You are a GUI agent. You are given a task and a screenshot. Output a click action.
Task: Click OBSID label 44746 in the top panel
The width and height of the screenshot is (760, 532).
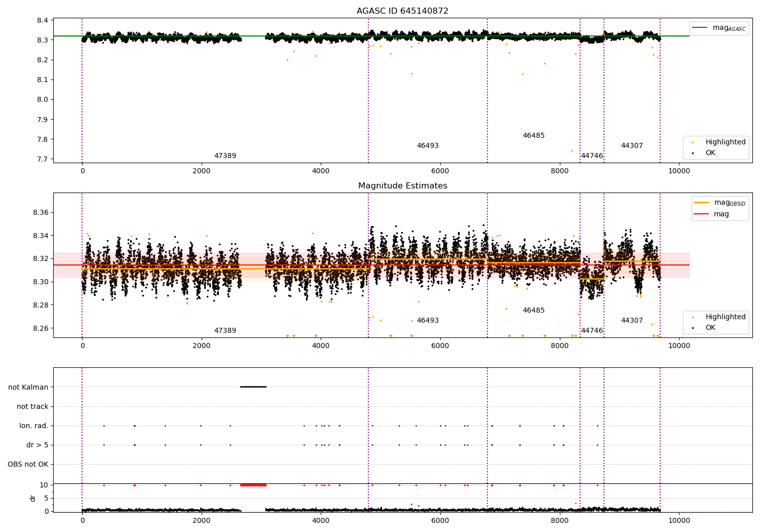click(592, 156)
